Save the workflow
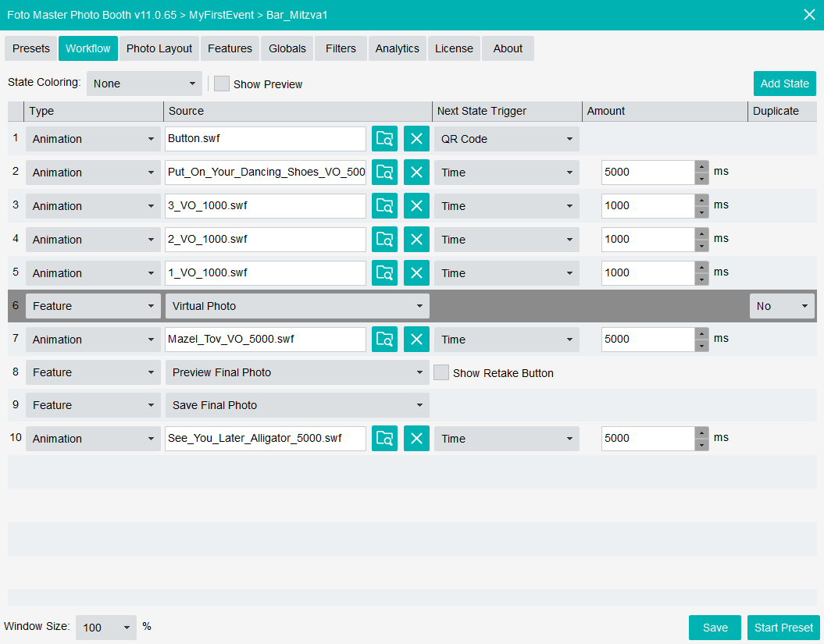The image size is (824, 644). click(715, 628)
